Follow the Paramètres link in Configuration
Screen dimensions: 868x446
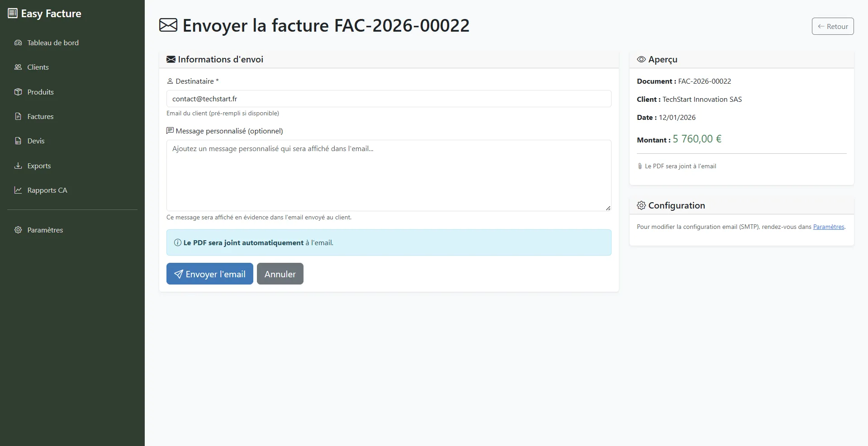(828, 227)
